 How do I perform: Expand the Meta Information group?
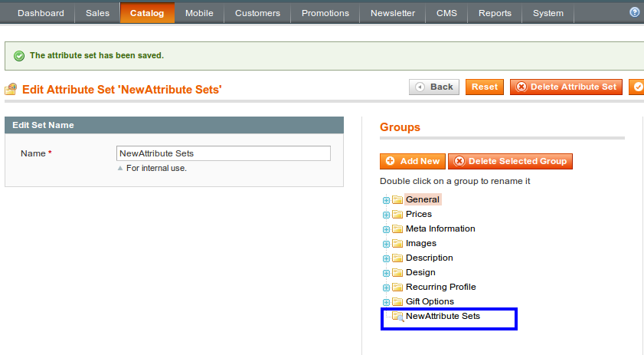[x=386, y=229]
